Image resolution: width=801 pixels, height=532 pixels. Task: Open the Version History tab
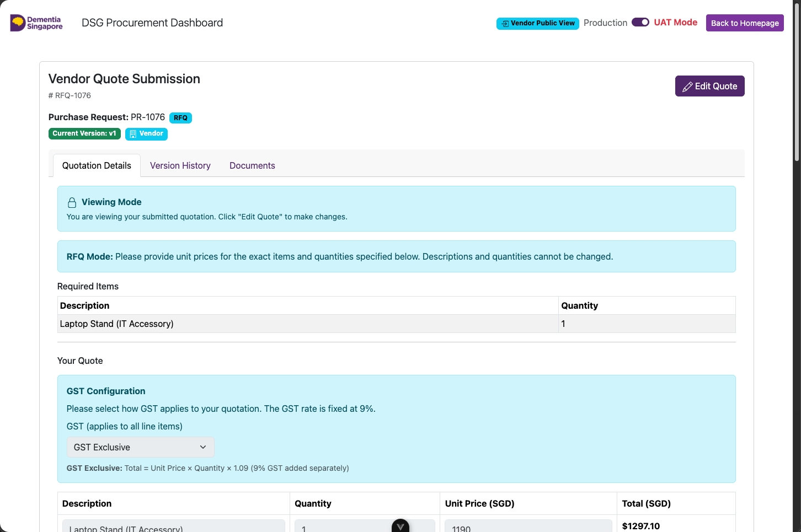click(180, 165)
